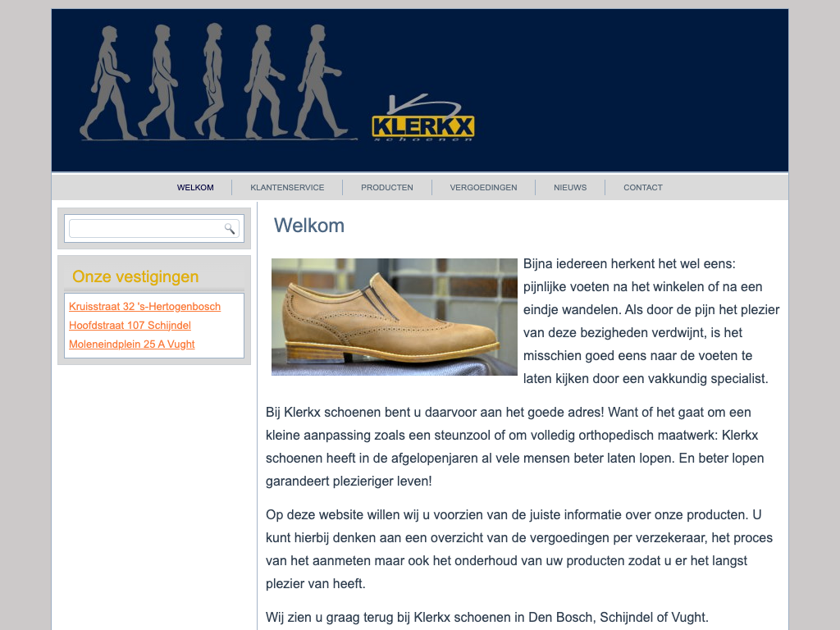The height and width of the screenshot is (630, 840).
Task: Open the Producten menu item
Action: 387,188
